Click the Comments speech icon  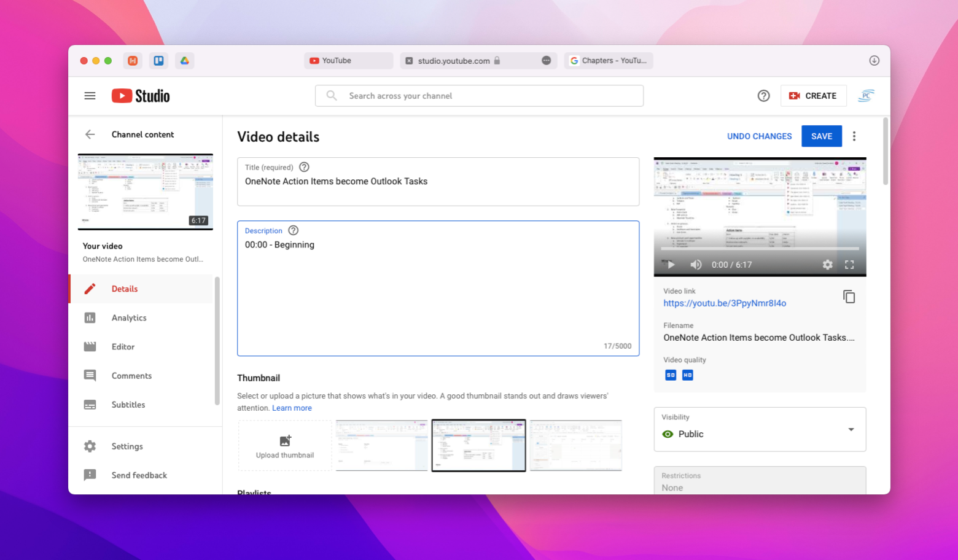pyautogui.click(x=90, y=375)
